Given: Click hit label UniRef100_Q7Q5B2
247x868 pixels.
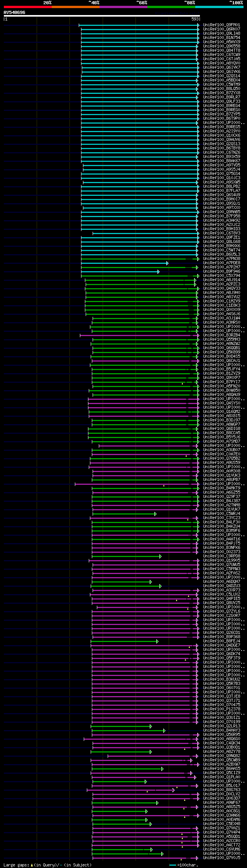Looking at the screenshot, I should coord(222,459).
